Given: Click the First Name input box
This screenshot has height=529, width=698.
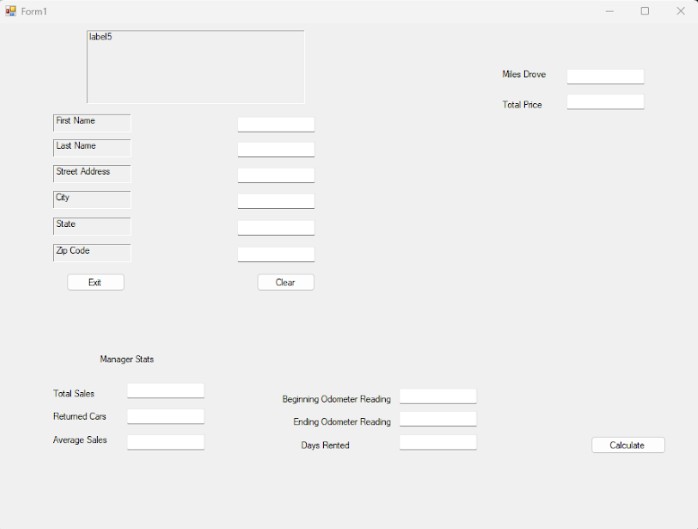Looking at the screenshot, I should pos(275,125).
